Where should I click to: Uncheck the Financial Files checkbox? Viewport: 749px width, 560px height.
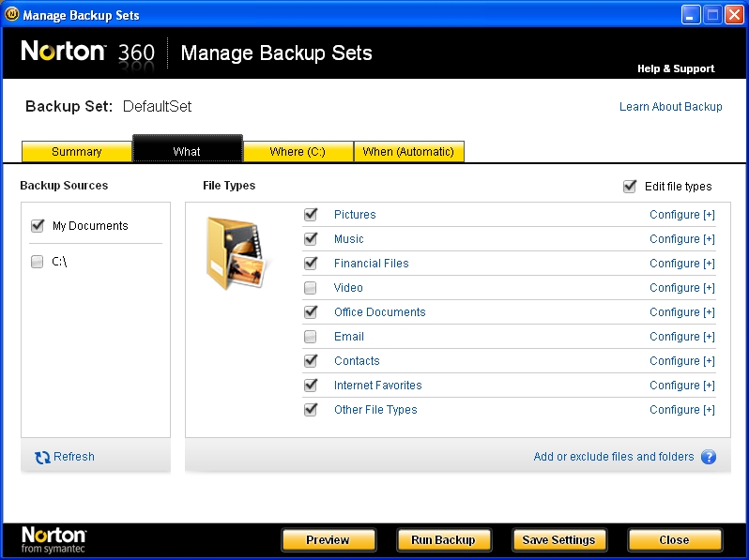(x=311, y=263)
